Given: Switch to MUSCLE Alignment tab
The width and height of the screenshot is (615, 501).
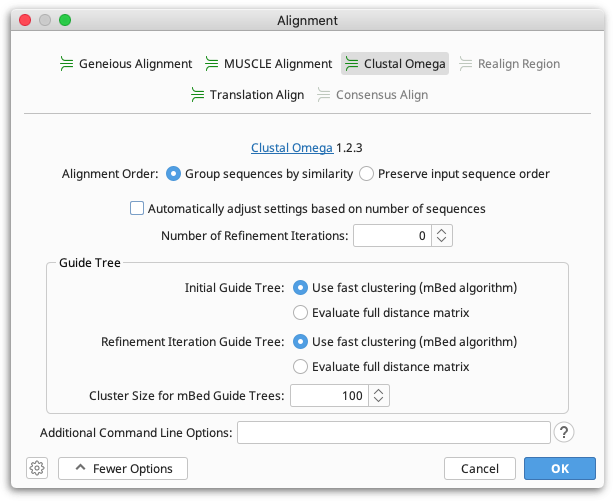Looking at the screenshot, I should coord(268,64).
